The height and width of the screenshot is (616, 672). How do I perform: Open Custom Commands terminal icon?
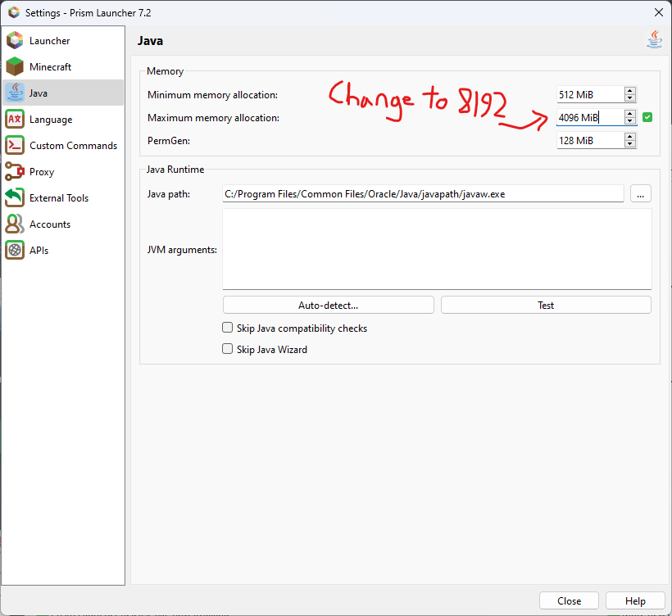point(15,145)
